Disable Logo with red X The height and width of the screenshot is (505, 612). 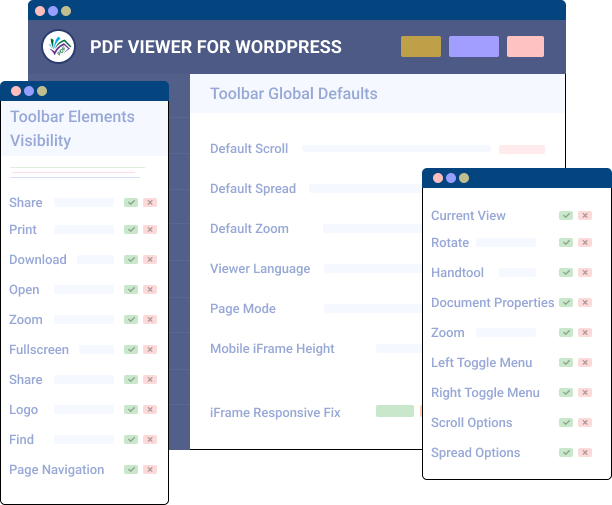[x=150, y=409]
